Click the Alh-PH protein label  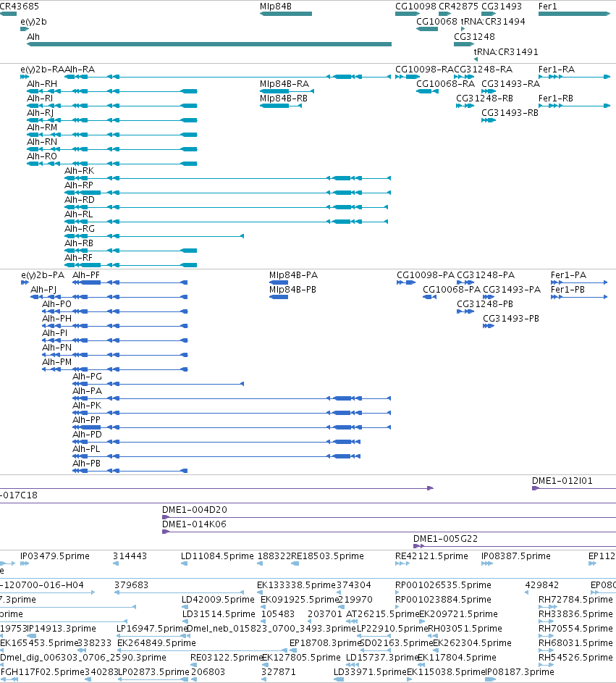[56, 319]
